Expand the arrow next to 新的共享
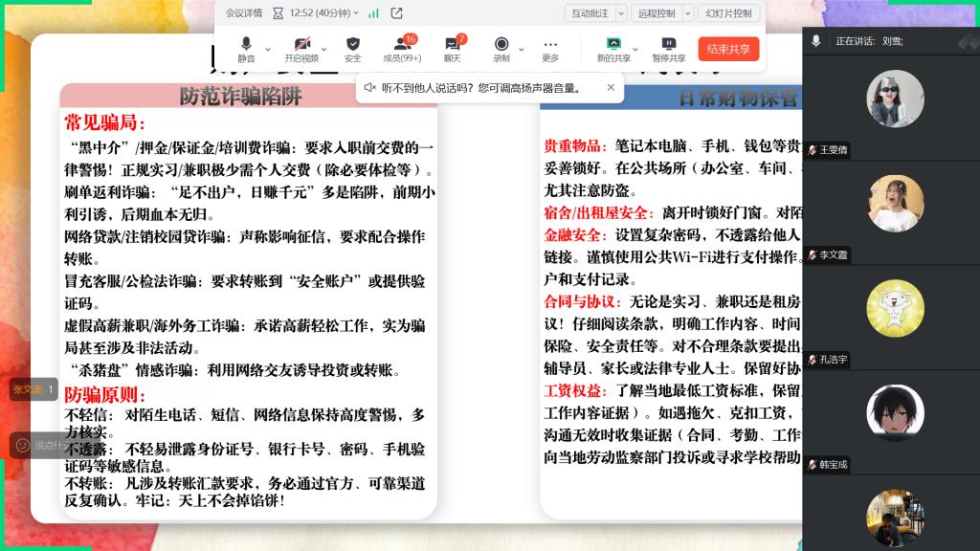The height and width of the screenshot is (551, 980). (x=635, y=49)
